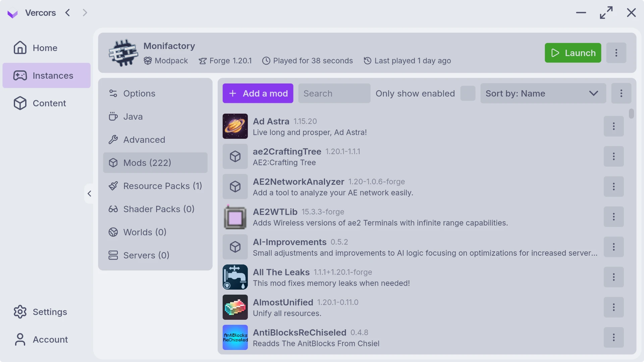This screenshot has width=644, height=362.
Task: Open AE2NetworkAnalyzer's three-dot menu
Action: [x=614, y=187]
